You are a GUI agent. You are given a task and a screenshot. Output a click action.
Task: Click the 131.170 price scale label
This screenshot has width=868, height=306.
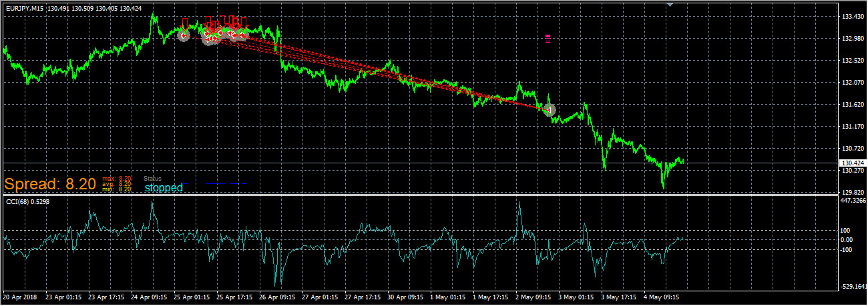852,127
